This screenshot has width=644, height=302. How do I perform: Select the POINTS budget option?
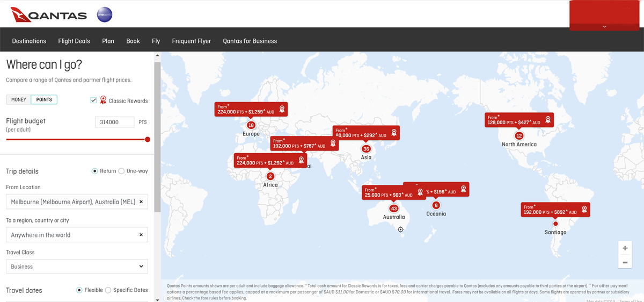tap(44, 99)
